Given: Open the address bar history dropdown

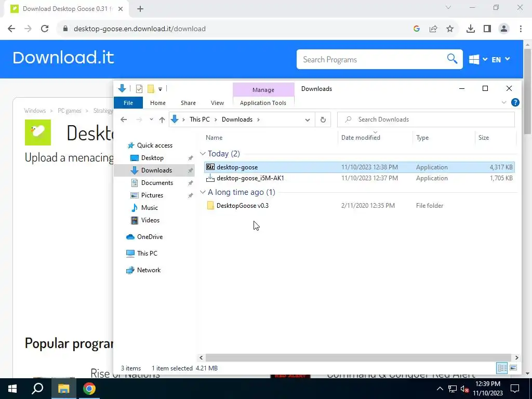Looking at the screenshot, I should tap(308, 119).
